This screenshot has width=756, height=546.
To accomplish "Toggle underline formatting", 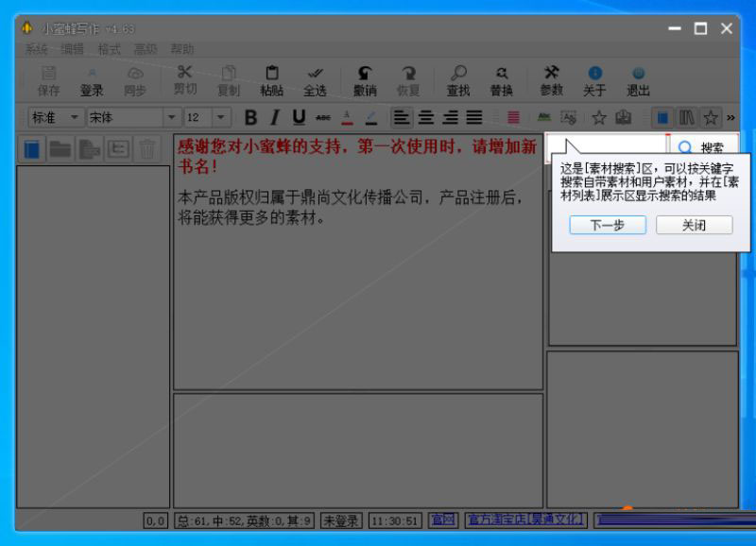I will pyautogui.click(x=299, y=117).
